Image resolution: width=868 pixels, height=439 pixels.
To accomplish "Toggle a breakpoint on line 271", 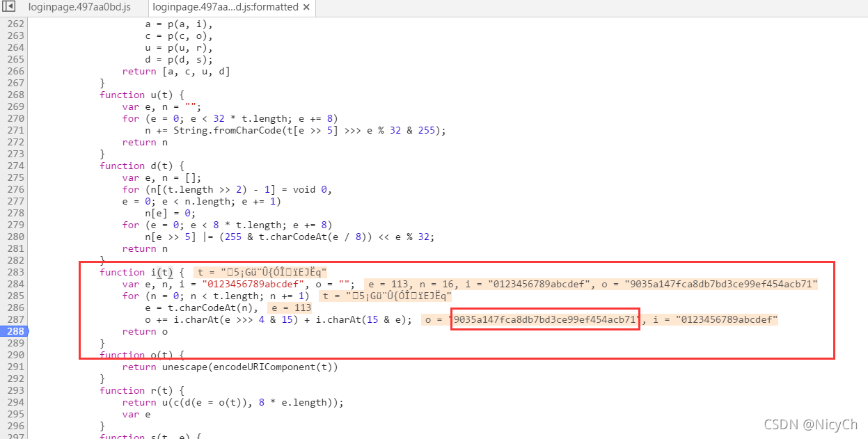I will [15, 130].
